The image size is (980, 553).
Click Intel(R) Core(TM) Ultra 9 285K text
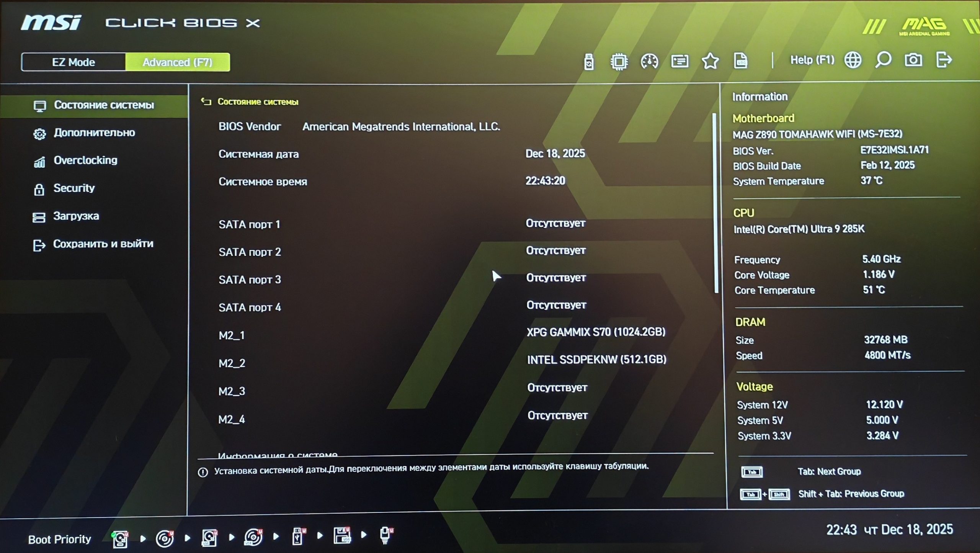click(x=799, y=229)
